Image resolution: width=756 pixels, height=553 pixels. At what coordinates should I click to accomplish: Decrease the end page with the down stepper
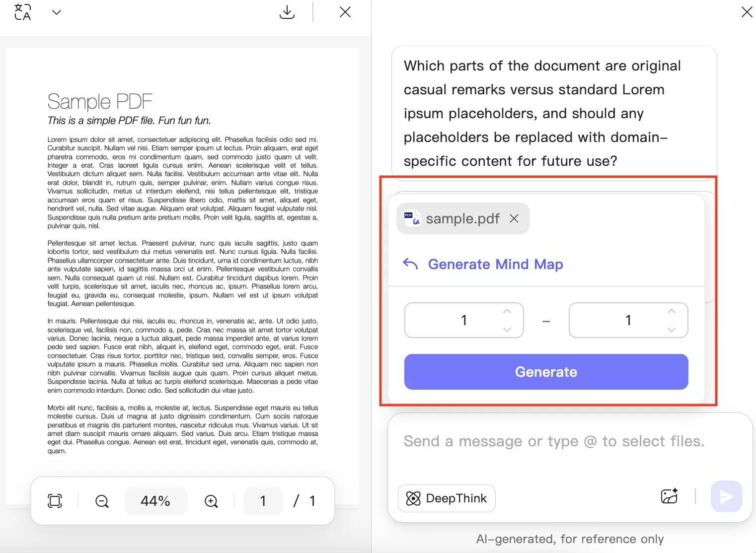672,330
